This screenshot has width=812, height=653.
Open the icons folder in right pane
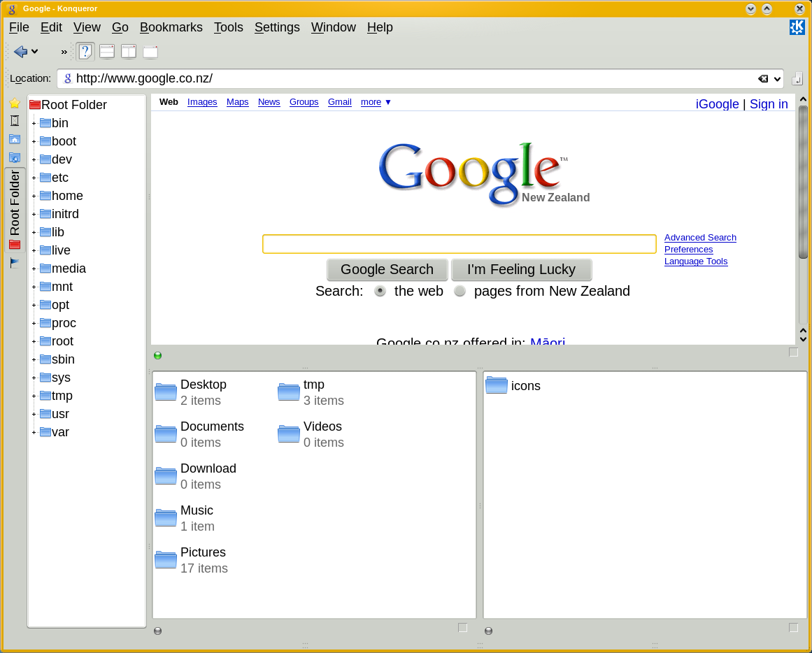pos(497,385)
